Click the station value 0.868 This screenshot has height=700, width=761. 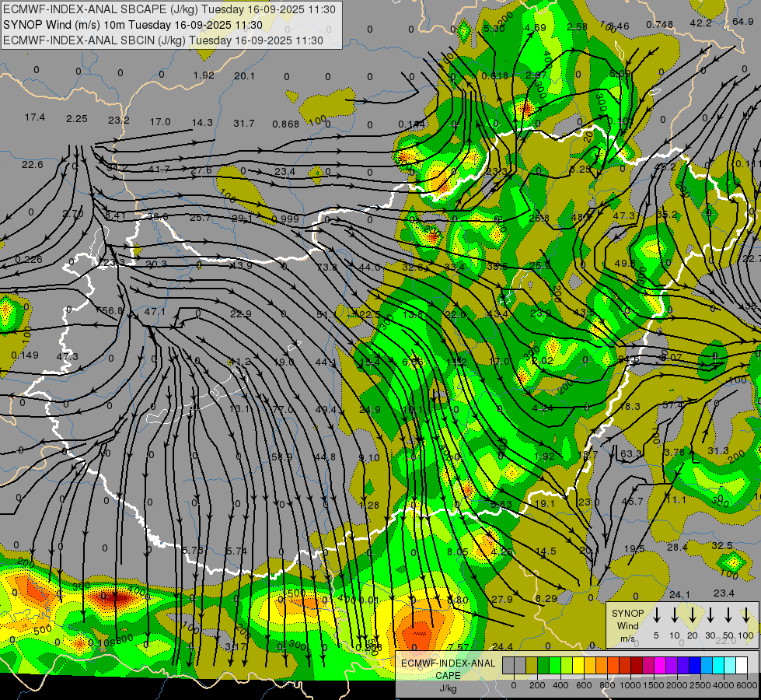click(x=285, y=124)
